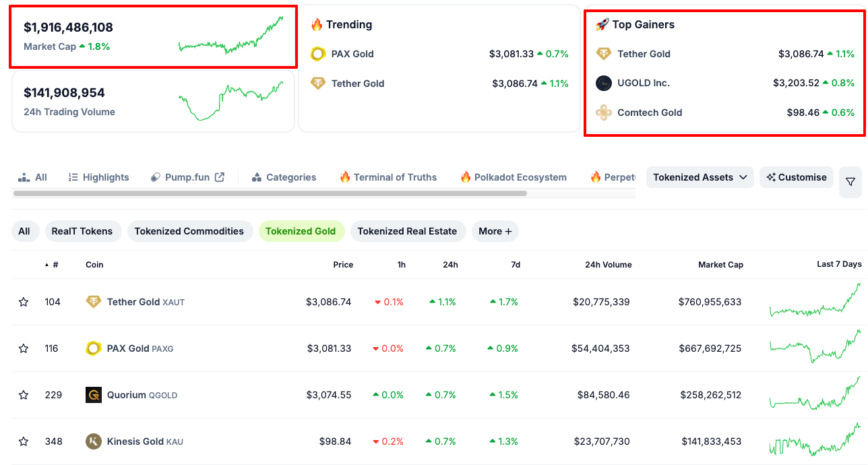Image resolution: width=868 pixels, height=465 pixels.
Task: Star Tether Gold XAUT as favorite
Action: click(x=24, y=302)
